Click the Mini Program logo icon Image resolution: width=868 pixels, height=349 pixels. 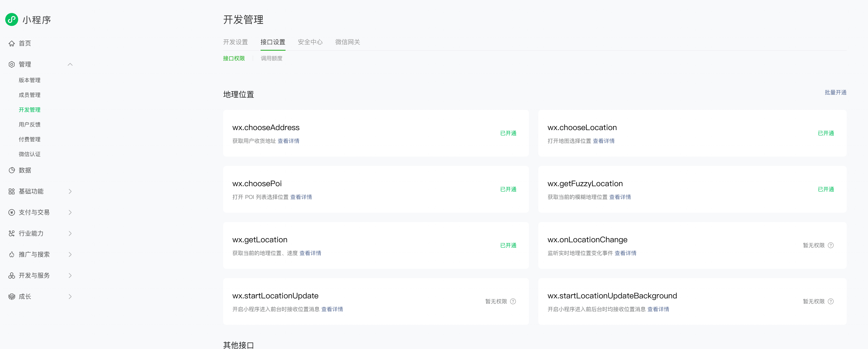[x=12, y=19]
